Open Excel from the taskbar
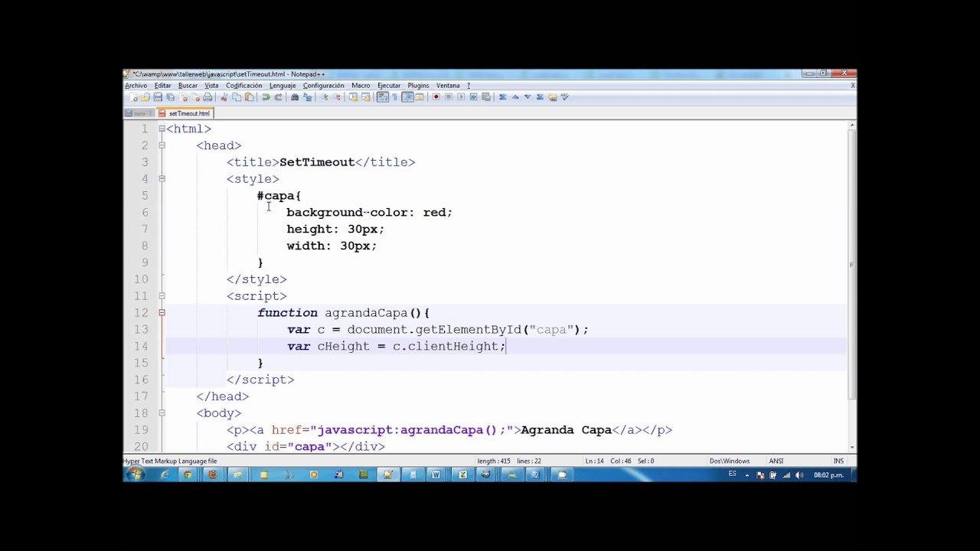The width and height of the screenshot is (980, 551). coord(462,474)
